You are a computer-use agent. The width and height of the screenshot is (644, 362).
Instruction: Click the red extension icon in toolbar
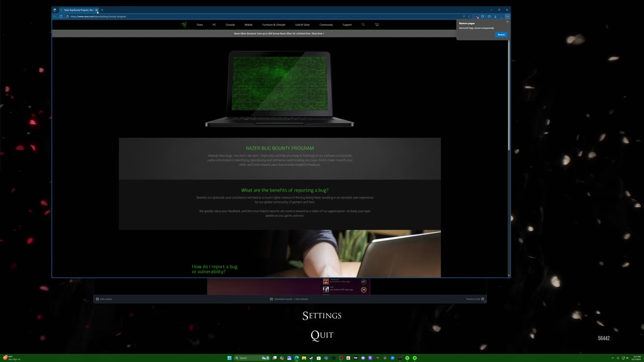476,16
